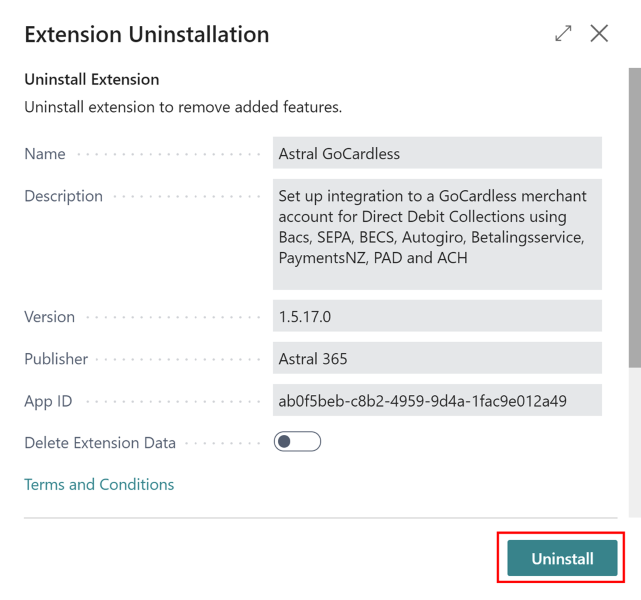Screen dimensions: 641x600
Task: Click the App ID field value
Action: point(437,401)
